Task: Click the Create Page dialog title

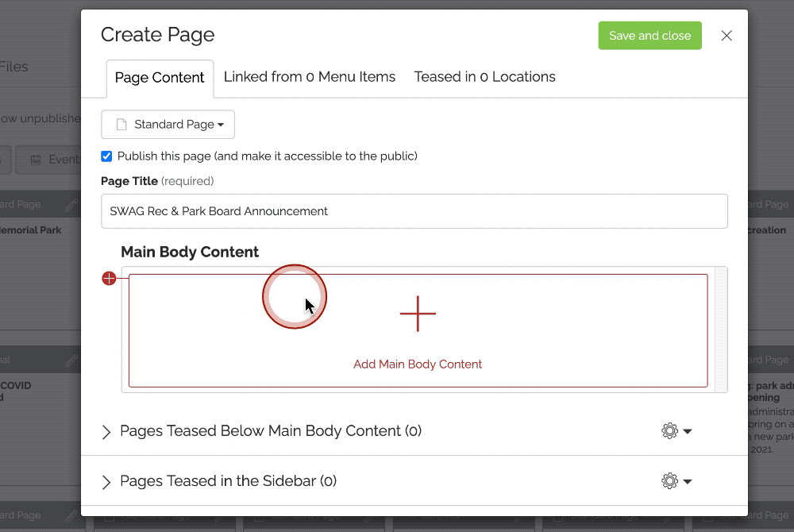Action: coord(157,35)
